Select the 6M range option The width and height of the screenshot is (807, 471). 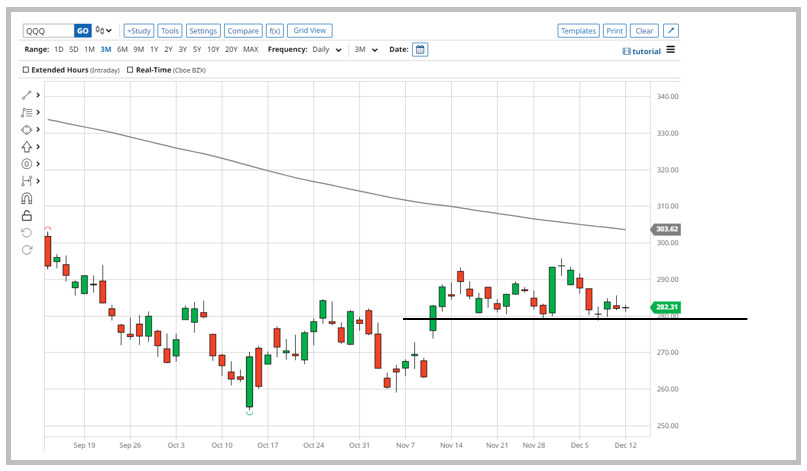(x=122, y=49)
